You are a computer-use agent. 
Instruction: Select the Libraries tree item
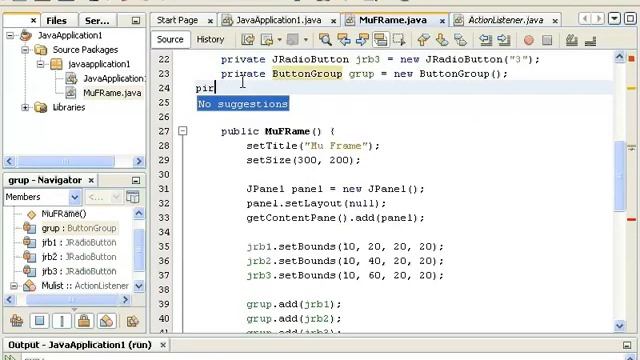pyautogui.click(x=69, y=107)
